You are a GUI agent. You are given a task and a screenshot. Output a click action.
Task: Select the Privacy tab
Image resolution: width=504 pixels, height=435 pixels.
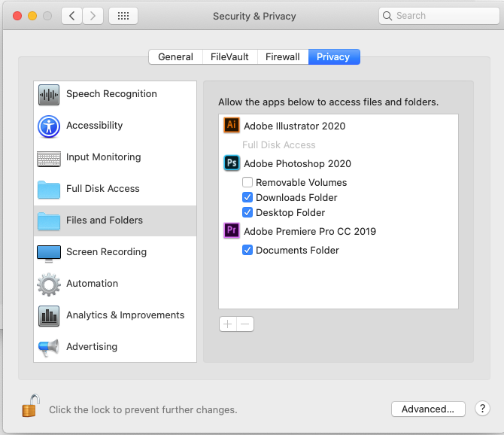click(334, 57)
